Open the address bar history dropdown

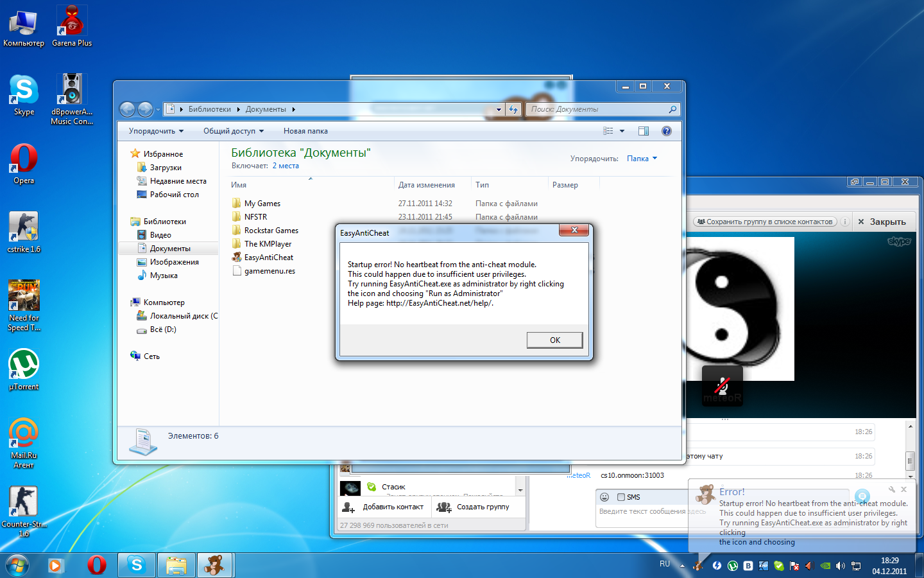coord(499,109)
